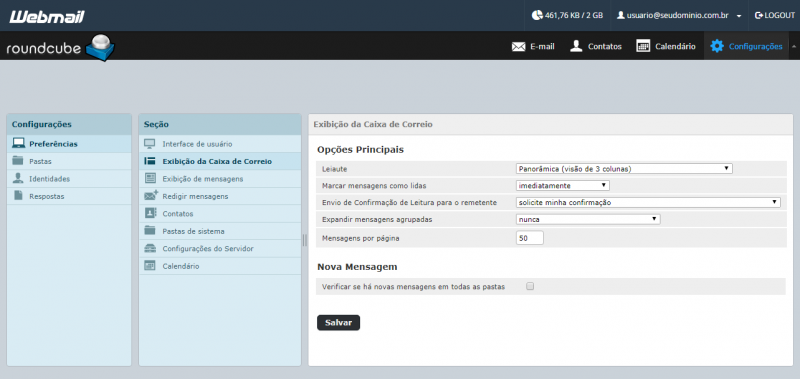Open the Redigir mensagens envelope icon
This screenshot has height=379, width=800.
[151, 195]
